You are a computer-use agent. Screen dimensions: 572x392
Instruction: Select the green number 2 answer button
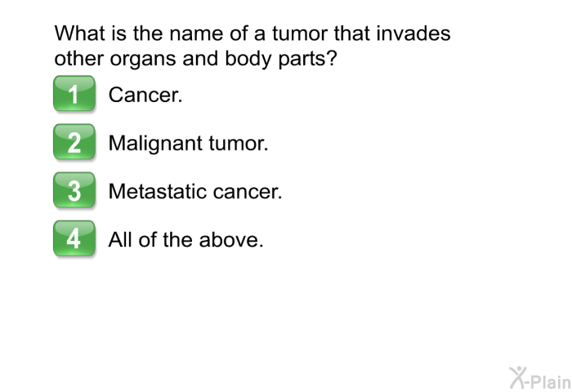[x=74, y=142]
